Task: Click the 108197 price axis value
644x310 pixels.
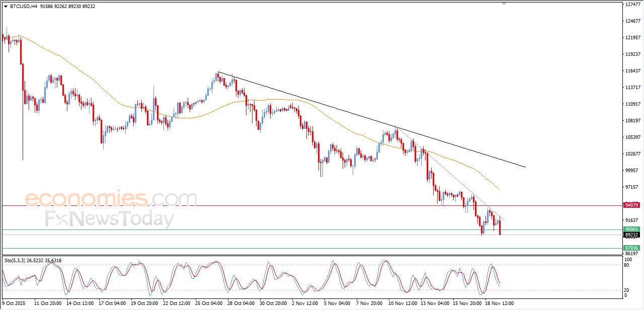Action: (632, 121)
